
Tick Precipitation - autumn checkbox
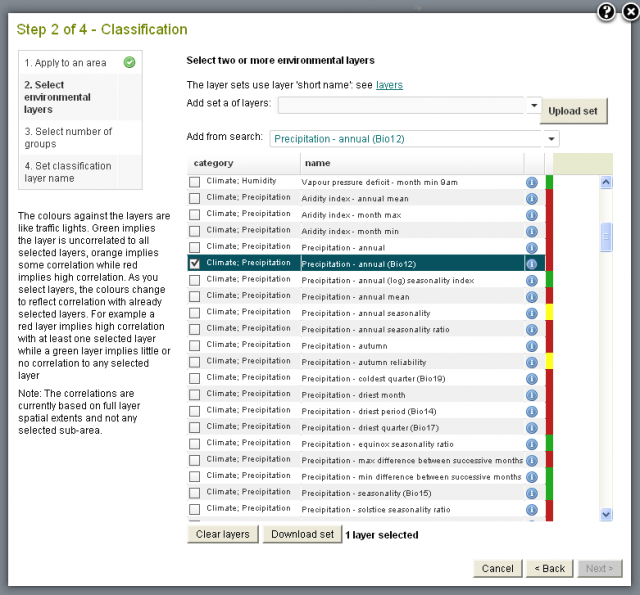[x=195, y=346]
